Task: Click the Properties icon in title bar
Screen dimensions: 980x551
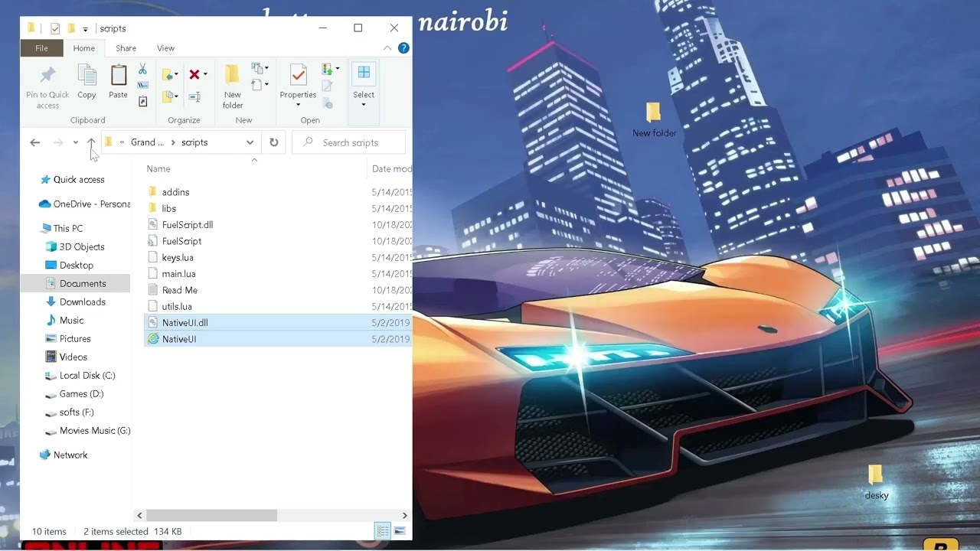Action: 54,28
